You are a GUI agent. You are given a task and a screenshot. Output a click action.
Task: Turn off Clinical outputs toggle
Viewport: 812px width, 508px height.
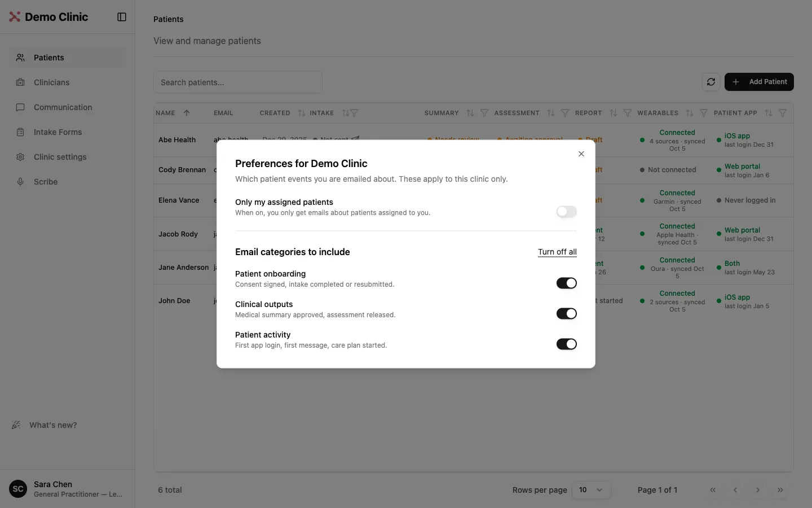coord(567,314)
